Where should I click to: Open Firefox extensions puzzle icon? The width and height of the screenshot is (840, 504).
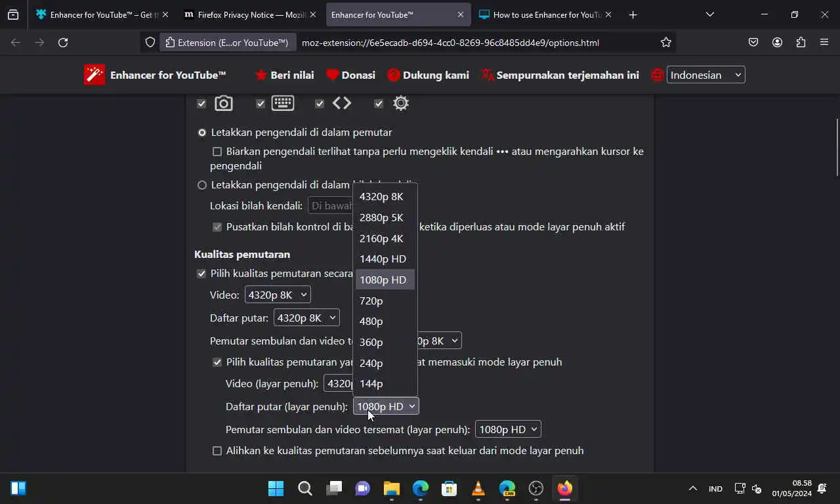801,43
